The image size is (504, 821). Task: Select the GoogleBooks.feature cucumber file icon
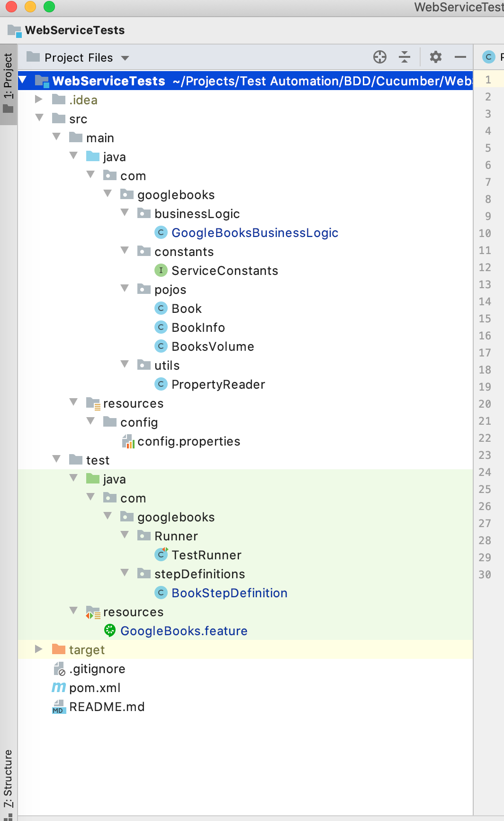110,630
